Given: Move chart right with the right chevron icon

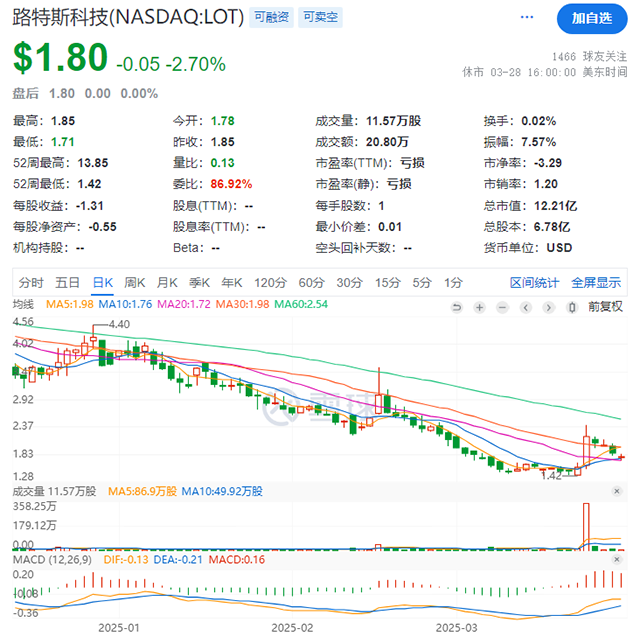Looking at the screenshot, I should point(549,307).
